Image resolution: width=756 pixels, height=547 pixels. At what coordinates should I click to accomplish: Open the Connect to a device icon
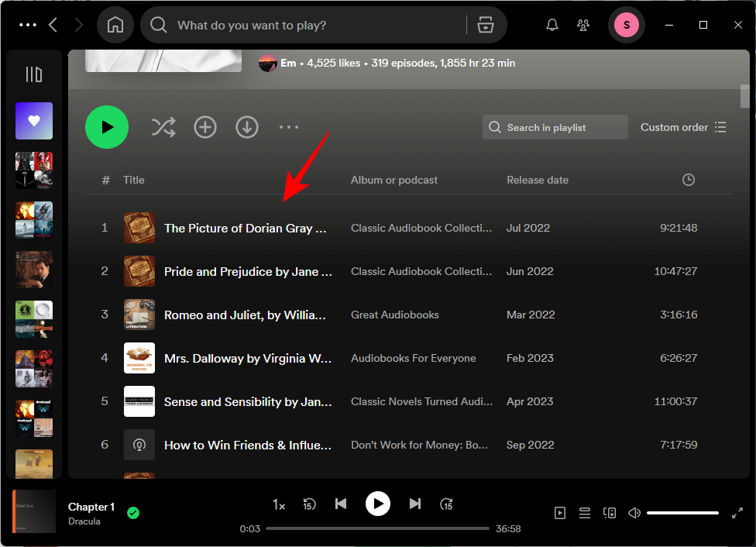[x=610, y=513]
